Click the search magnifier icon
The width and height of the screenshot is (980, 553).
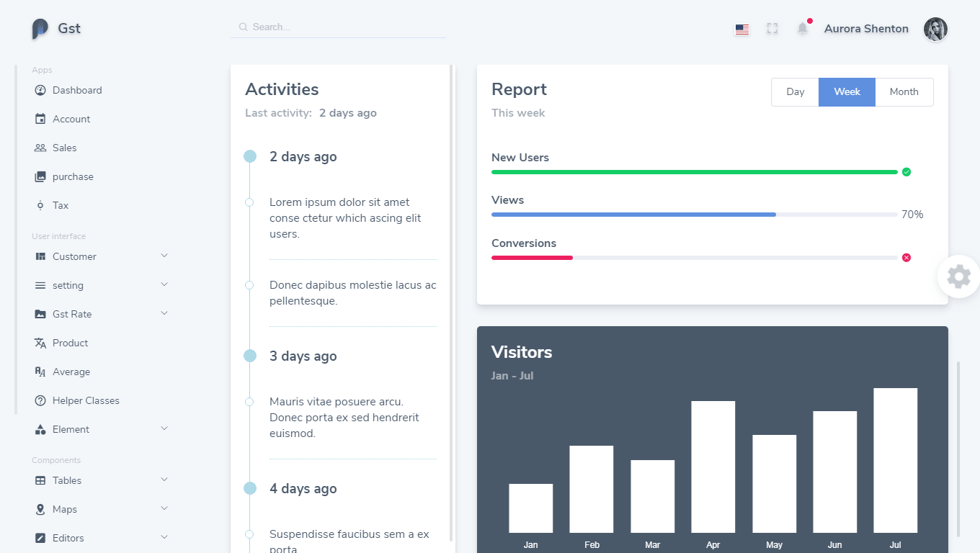244,27
